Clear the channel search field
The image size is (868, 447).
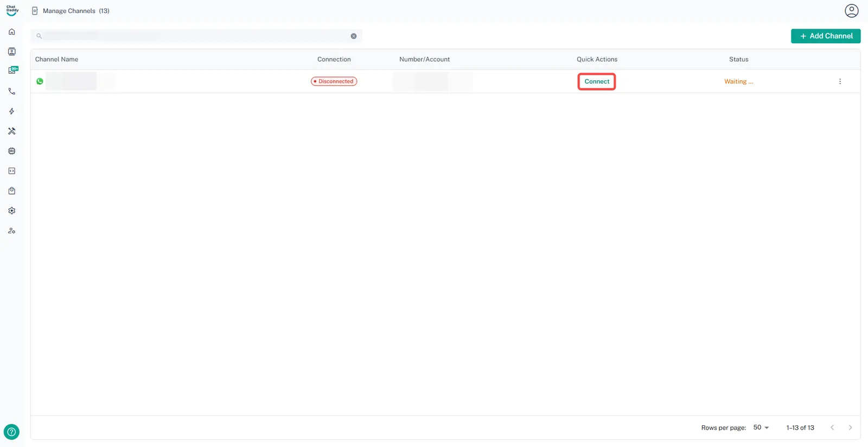click(354, 36)
